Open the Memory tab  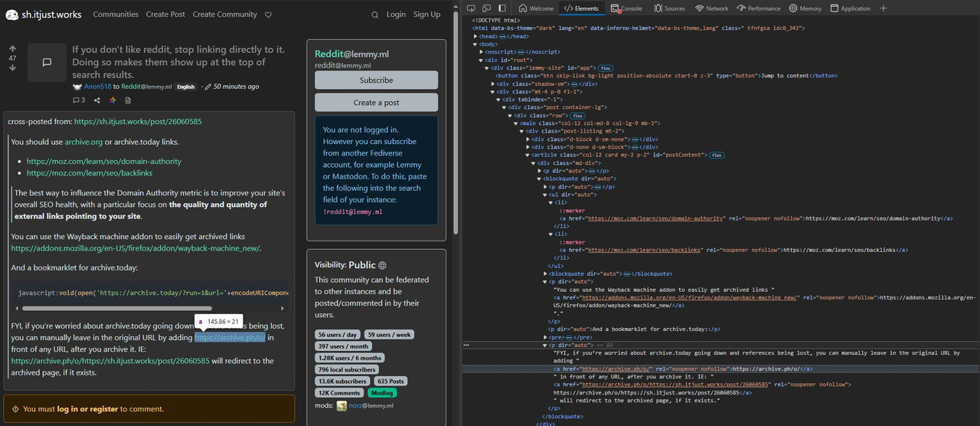[805, 8]
